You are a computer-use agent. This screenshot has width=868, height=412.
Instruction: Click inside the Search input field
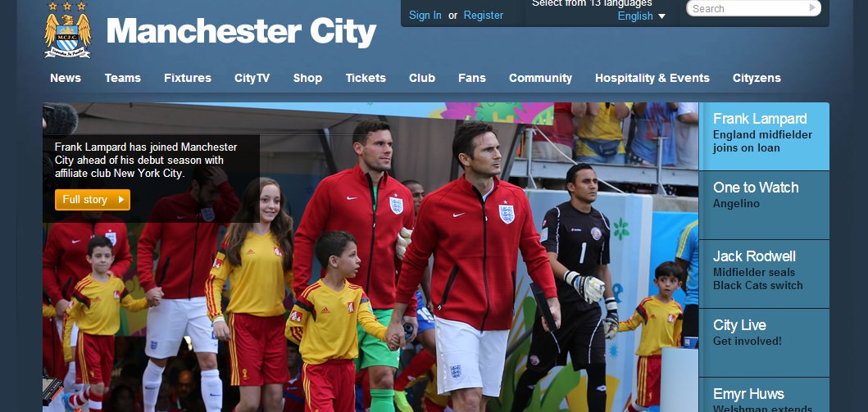point(748,8)
